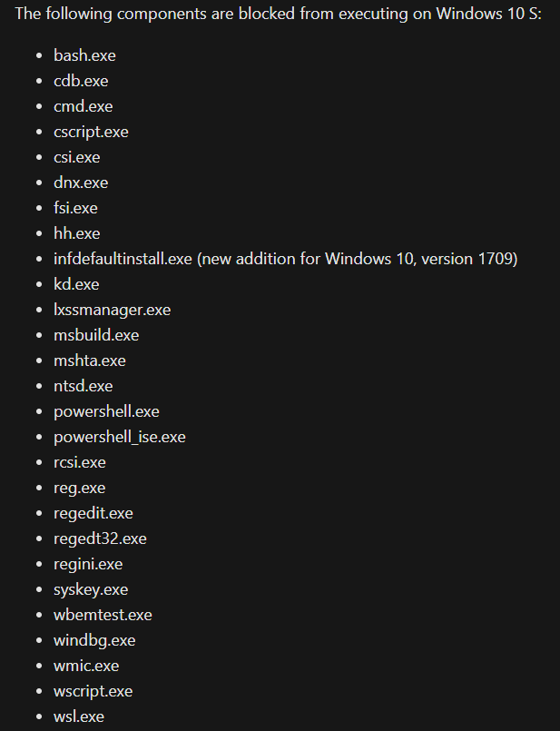560x731 pixels.
Task: Click the msbuild.exe item
Action: coord(96,335)
